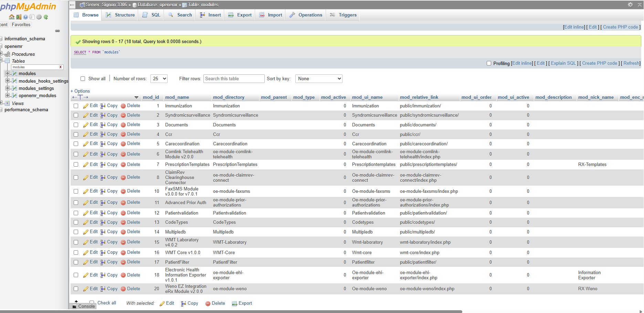Enable the Profiling checkbox
Image resolution: width=644 pixels, height=313 pixels.
489,63
